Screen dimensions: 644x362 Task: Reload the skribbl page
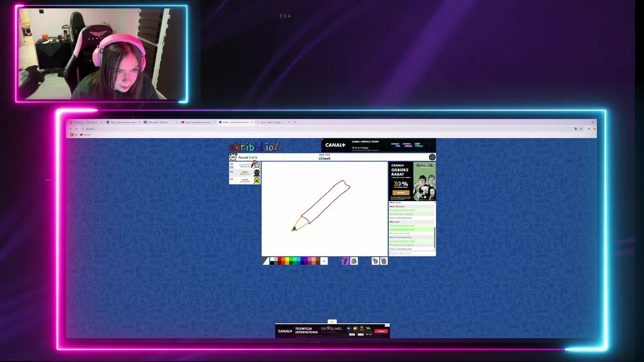(76, 129)
